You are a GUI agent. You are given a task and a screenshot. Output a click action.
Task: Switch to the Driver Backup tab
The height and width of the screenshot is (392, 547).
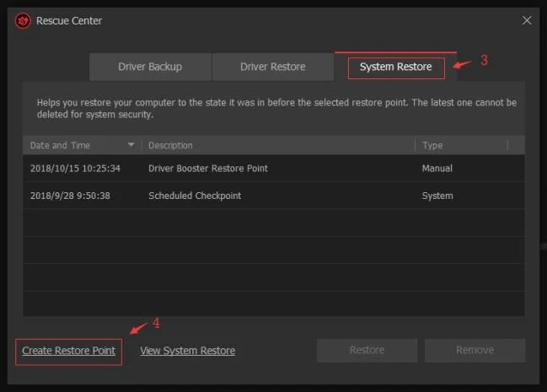click(150, 67)
